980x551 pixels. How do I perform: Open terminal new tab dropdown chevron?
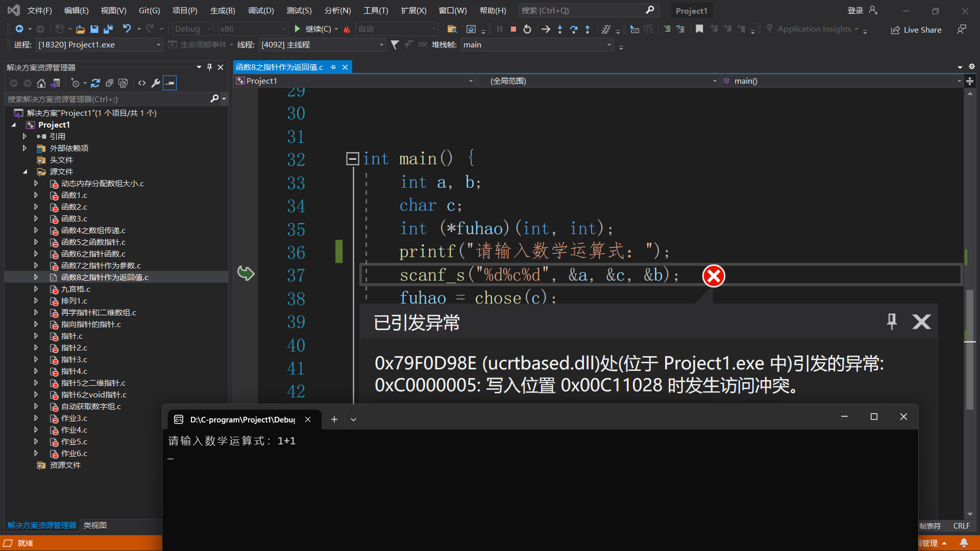pyautogui.click(x=353, y=419)
